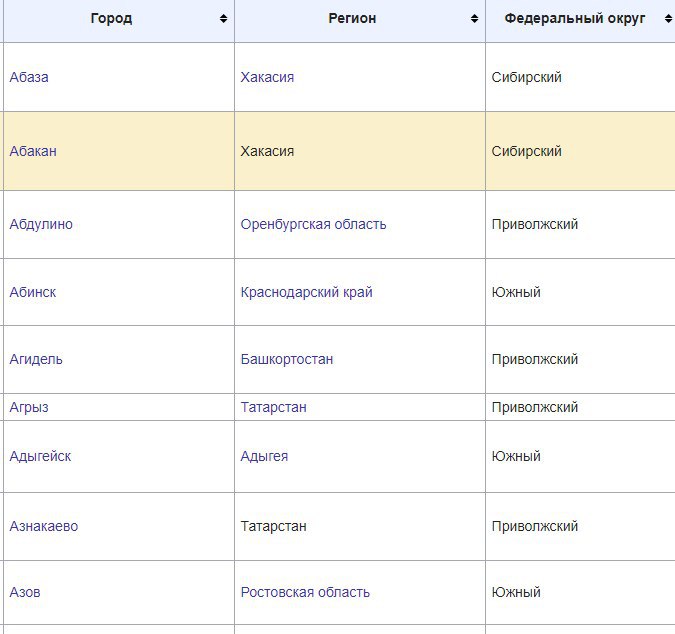
Task: Open the Оренбургская область region link
Action: 313,225
